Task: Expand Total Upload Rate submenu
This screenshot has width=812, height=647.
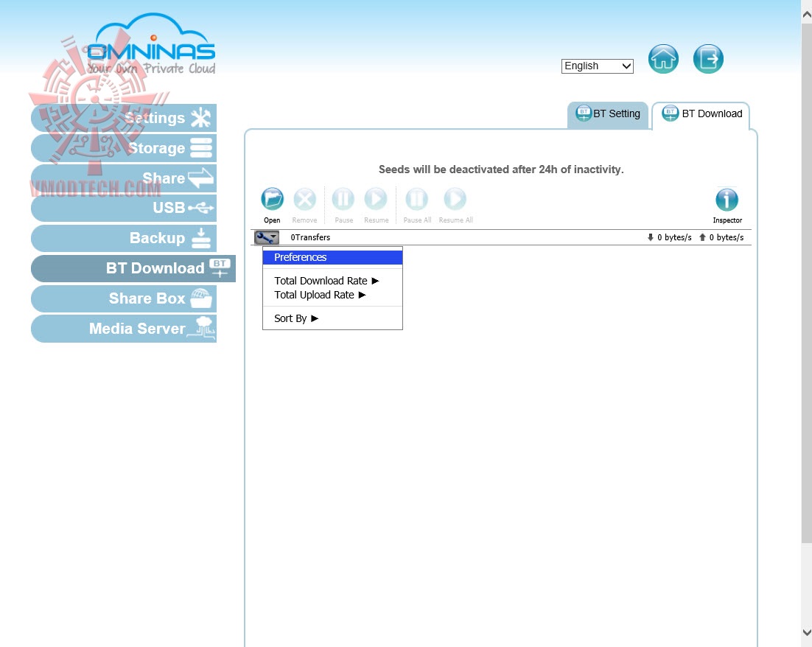Action: (x=332, y=295)
